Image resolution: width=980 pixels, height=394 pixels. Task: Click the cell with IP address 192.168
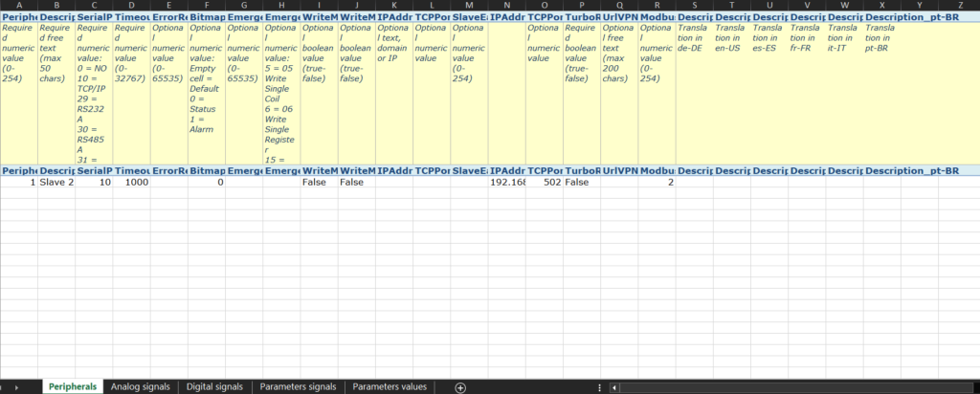(x=506, y=182)
